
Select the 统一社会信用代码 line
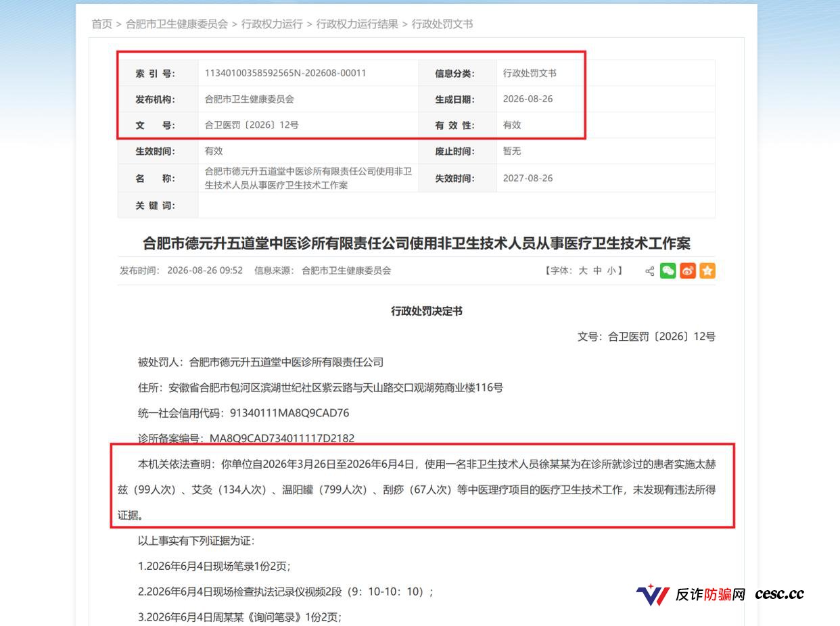click(243, 413)
